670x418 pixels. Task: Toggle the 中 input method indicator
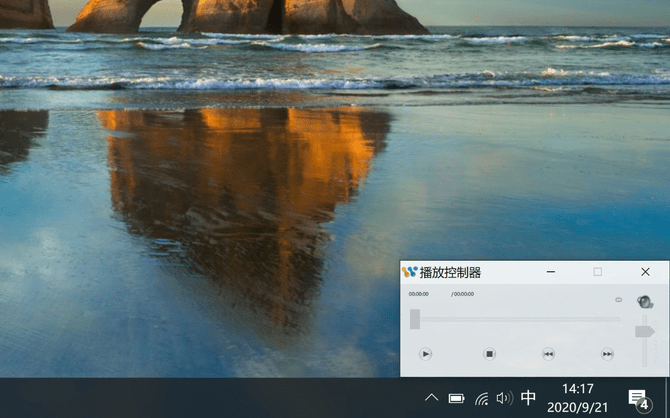click(x=528, y=398)
